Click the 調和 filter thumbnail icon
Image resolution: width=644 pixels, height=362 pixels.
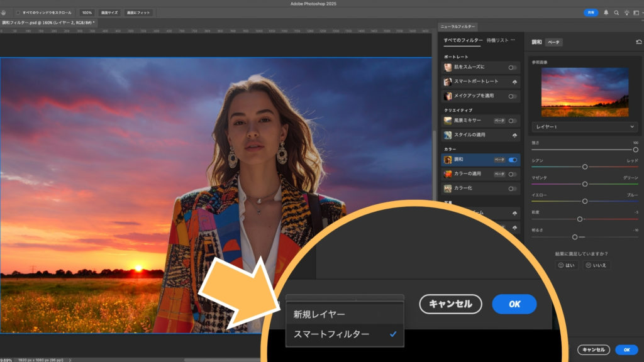point(448,160)
